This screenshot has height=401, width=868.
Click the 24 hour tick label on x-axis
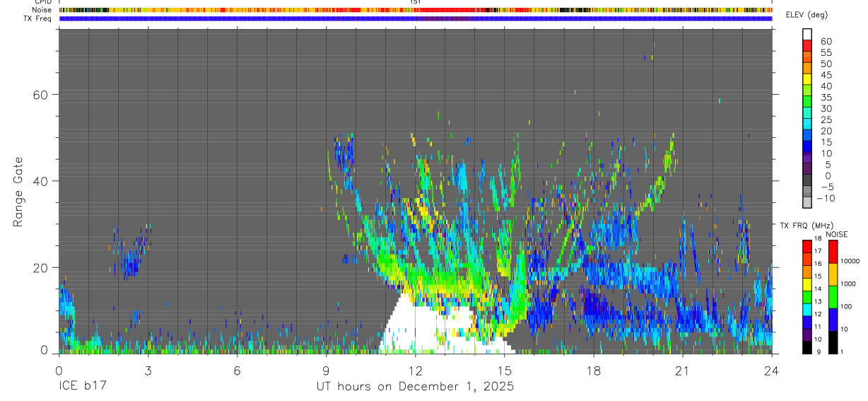(771, 370)
